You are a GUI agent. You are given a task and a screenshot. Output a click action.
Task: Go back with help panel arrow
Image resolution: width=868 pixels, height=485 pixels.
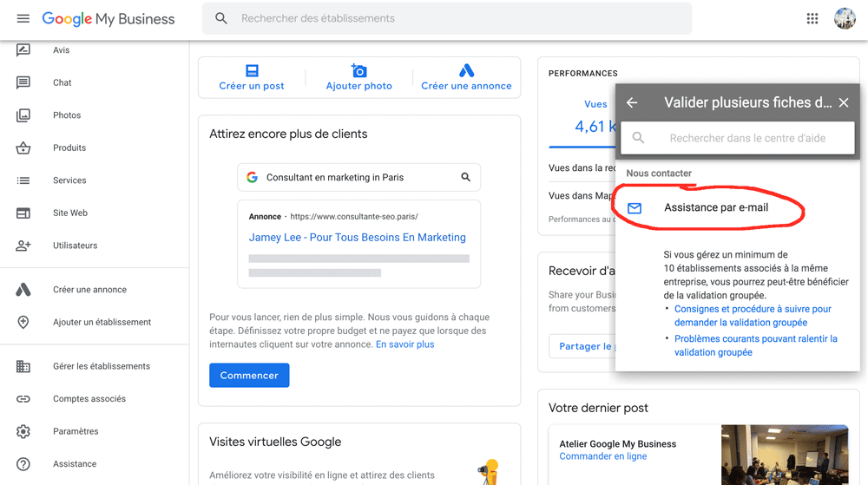click(x=632, y=102)
